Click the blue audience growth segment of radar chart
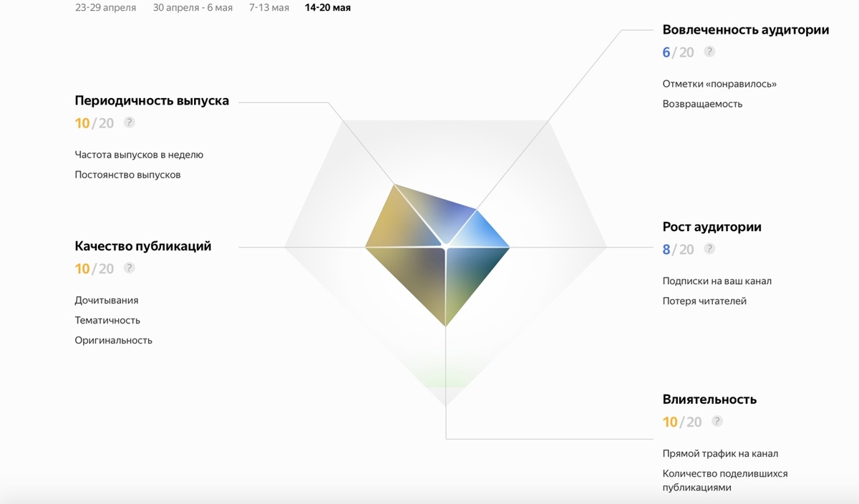Viewport: 859px width, 504px height. (480, 232)
